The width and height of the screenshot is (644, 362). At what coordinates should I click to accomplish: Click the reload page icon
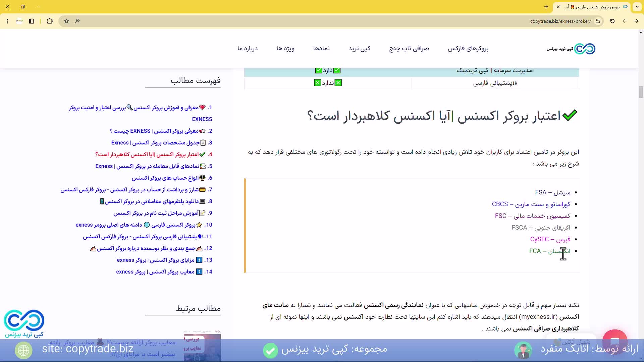click(x=612, y=21)
